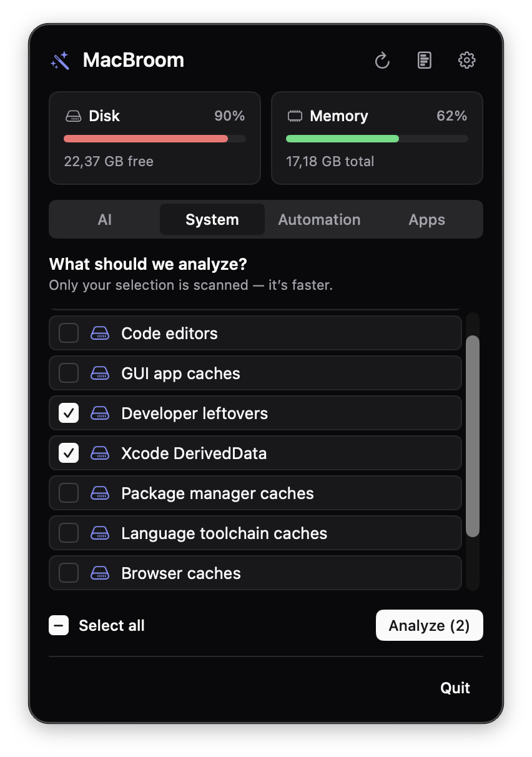Click drive icon beside GUI app caches
The height and width of the screenshot is (757, 532).
(x=100, y=374)
